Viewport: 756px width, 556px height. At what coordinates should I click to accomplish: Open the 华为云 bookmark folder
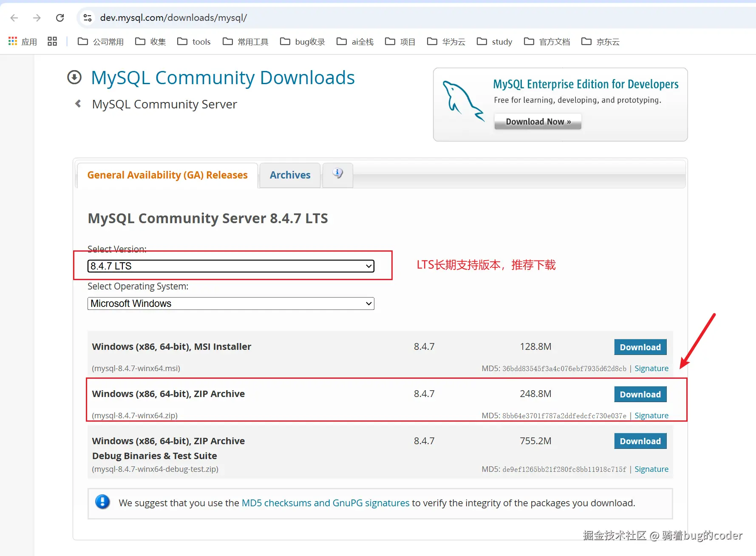[446, 42]
